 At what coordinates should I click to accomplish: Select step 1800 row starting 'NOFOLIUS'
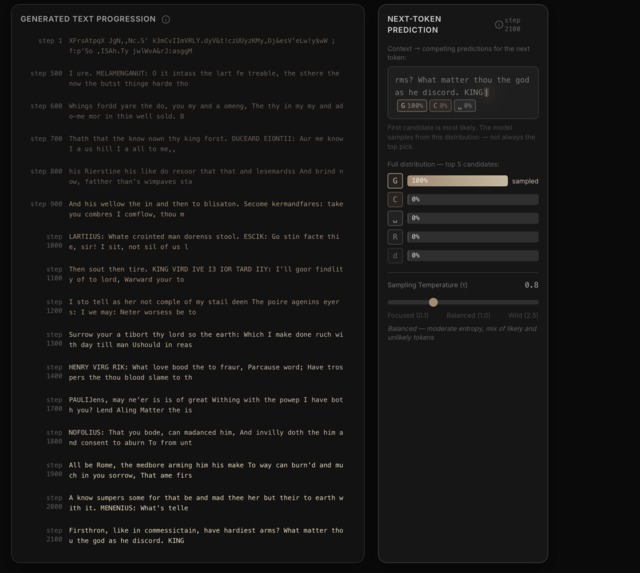[187, 438]
